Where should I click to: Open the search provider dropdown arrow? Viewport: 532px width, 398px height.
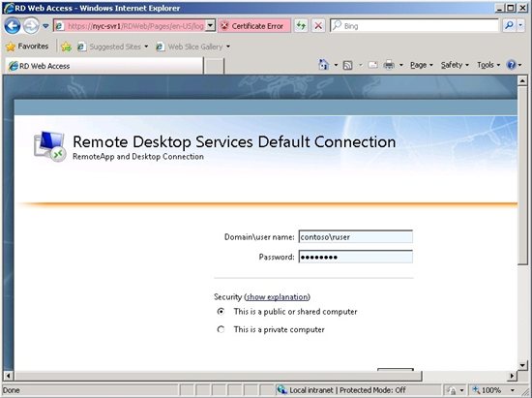coord(520,26)
